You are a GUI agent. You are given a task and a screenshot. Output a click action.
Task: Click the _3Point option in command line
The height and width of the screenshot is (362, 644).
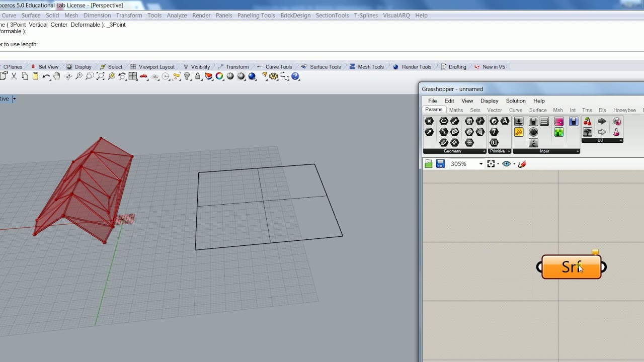[116, 25]
